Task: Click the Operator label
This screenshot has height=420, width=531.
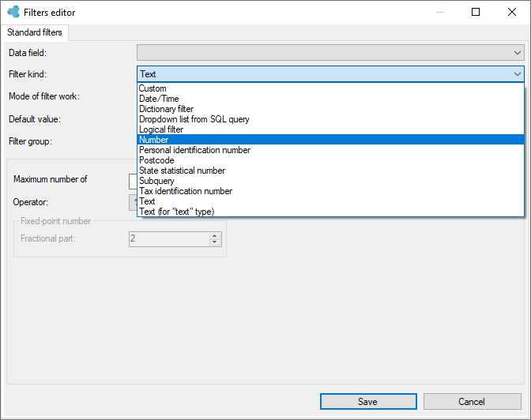Action: (31, 202)
